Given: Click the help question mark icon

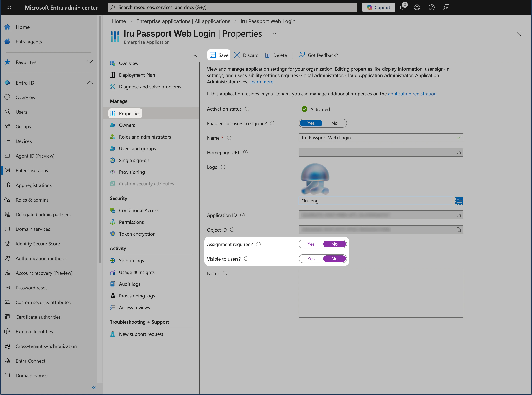Looking at the screenshot, I should click(x=431, y=7).
